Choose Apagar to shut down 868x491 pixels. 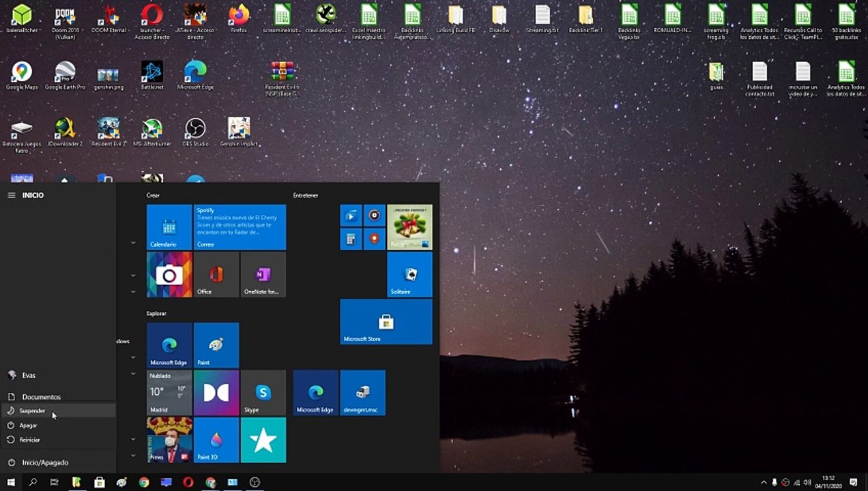pos(58,425)
